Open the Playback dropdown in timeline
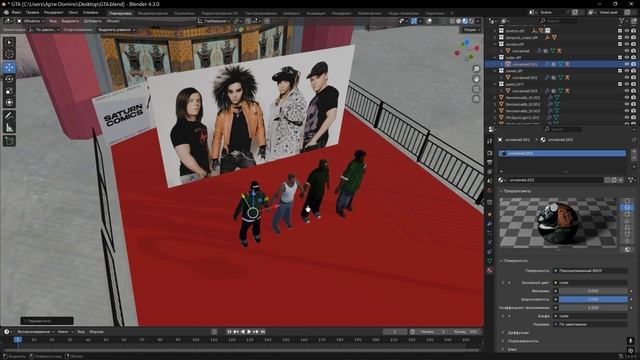The image size is (640, 360). [x=36, y=332]
